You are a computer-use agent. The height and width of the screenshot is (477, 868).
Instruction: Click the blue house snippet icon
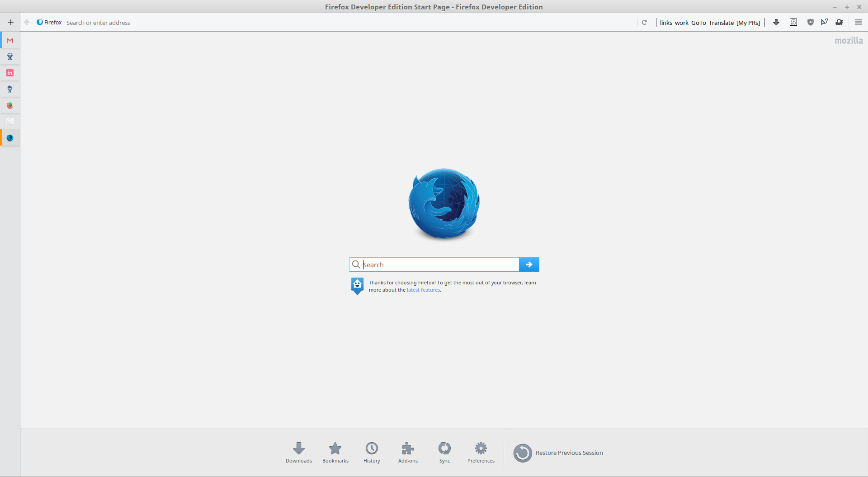(x=357, y=286)
